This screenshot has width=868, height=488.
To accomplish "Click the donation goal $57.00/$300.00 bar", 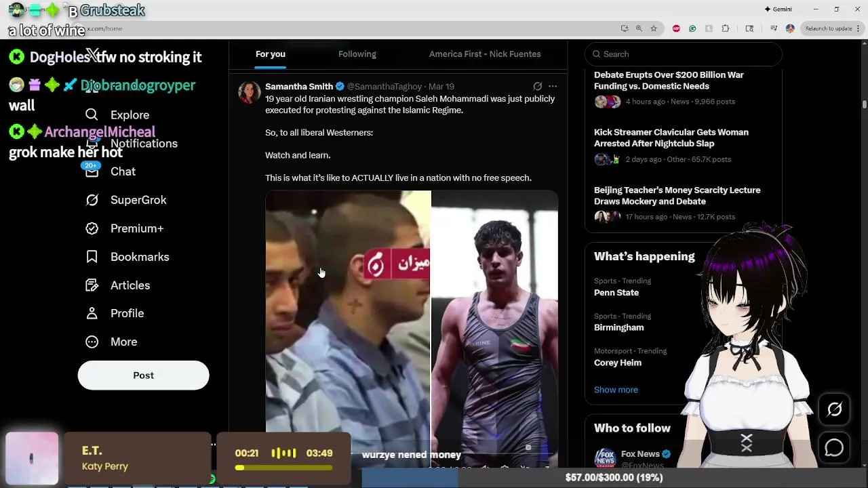I will coord(614,478).
